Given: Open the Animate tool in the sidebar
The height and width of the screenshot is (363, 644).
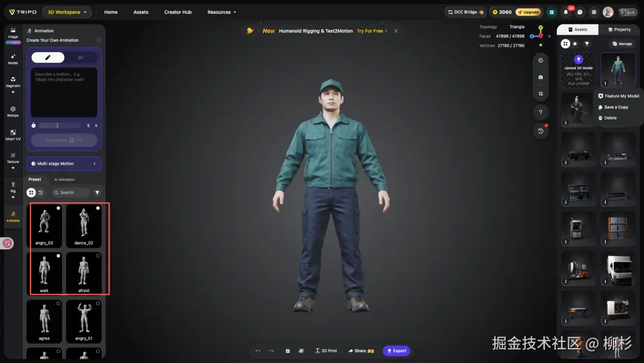Looking at the screenshot, I should pyautogui.click(x=13, y=216).
